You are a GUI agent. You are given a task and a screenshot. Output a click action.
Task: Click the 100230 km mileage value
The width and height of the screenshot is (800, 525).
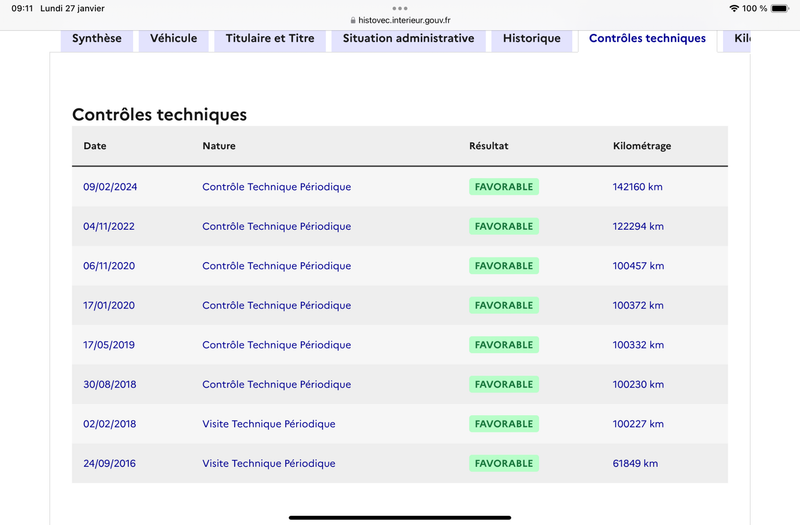[x=638, y=384]
